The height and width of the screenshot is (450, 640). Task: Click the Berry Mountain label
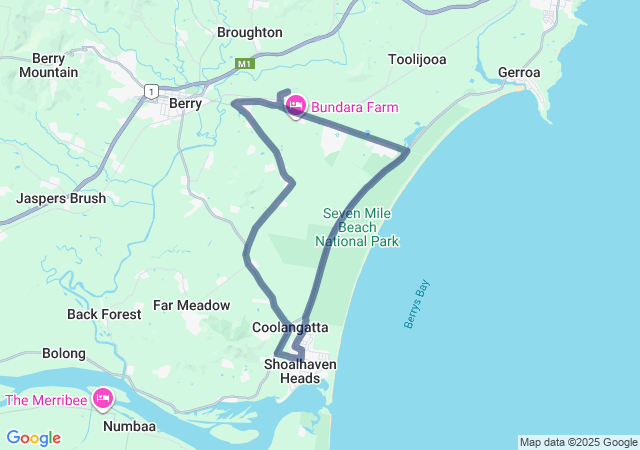pyautogui.click(x=49, y=65)
